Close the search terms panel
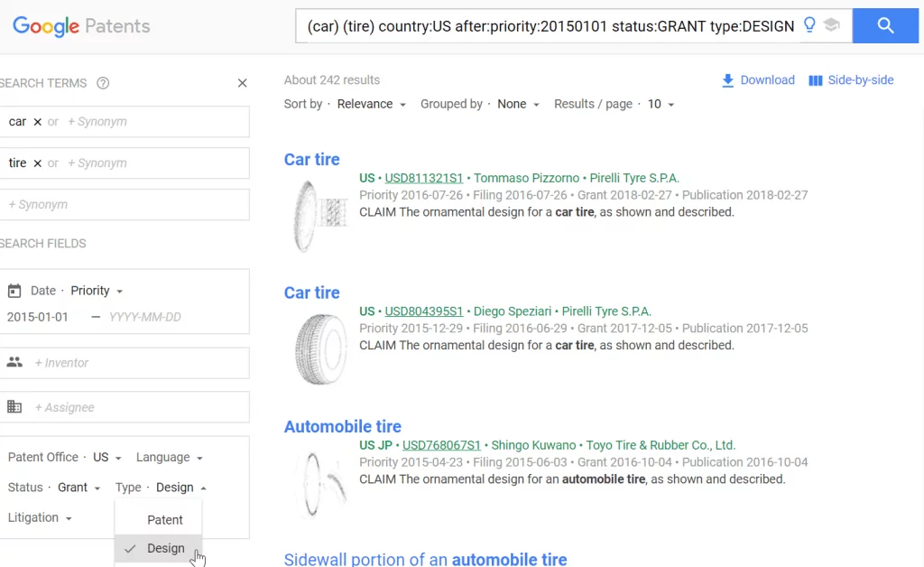The image size is (924, 567). (x=242, y=83)
